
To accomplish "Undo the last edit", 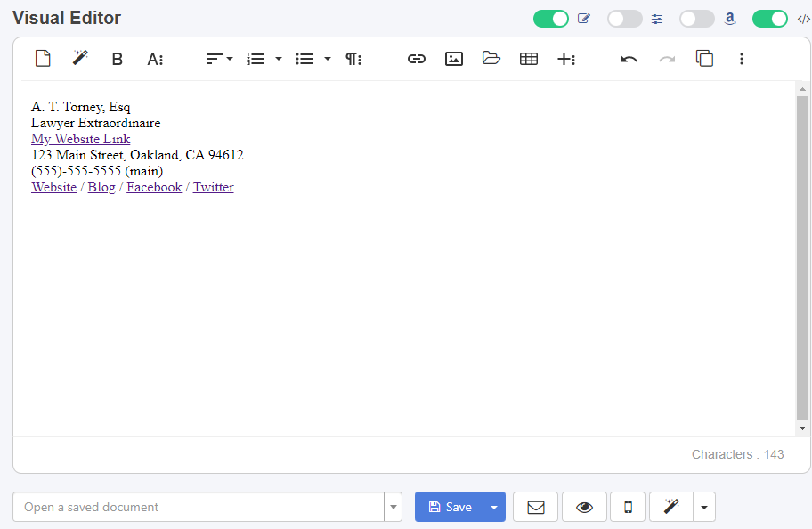I will [x=629, y=58].
